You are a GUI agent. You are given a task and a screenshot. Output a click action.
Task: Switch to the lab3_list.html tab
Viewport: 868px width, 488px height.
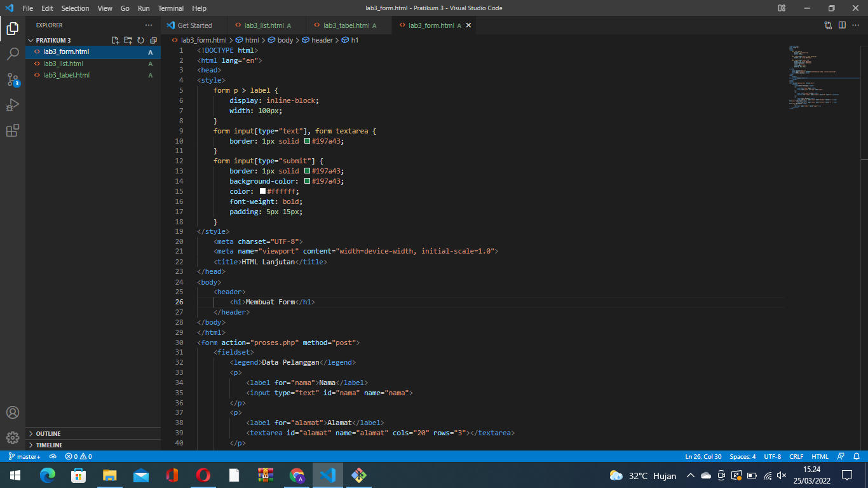(268, 25)
